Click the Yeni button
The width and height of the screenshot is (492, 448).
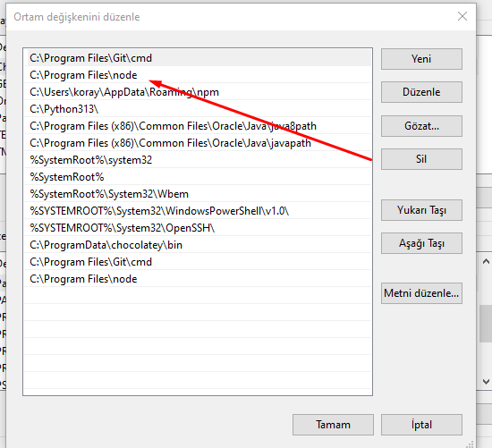(421, 59)
